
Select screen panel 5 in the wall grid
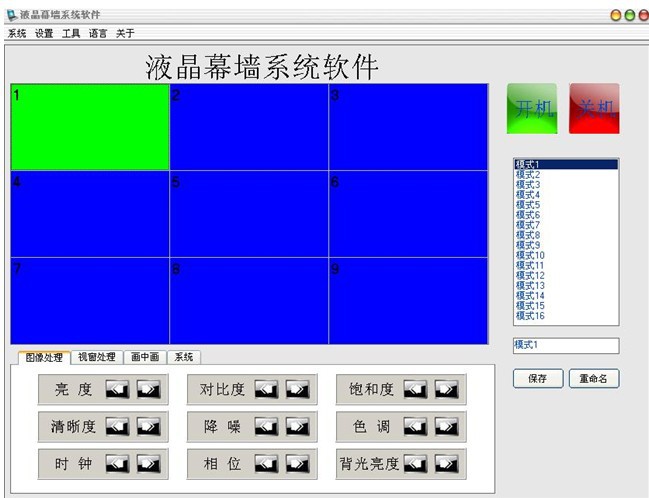click(x=249, y=214)
